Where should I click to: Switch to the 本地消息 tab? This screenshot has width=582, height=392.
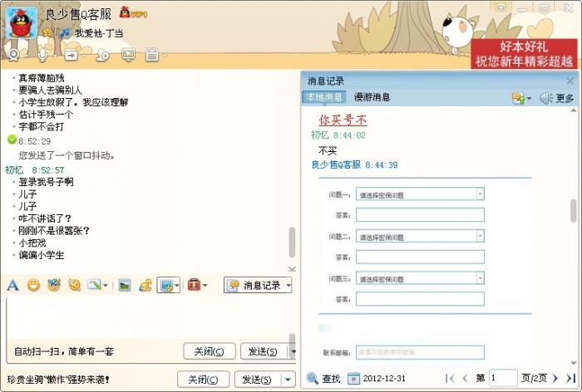pyautogui.click(x=324, y=97)
